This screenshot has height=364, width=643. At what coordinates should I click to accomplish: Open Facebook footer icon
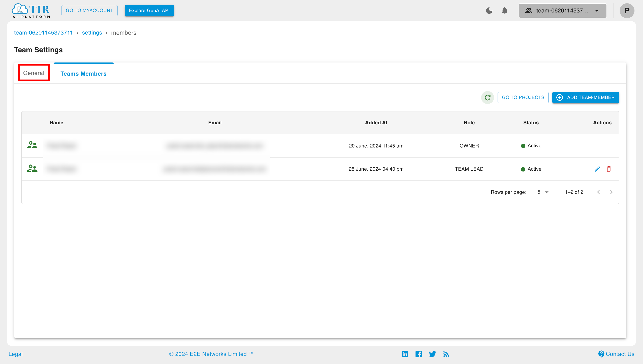419,354
